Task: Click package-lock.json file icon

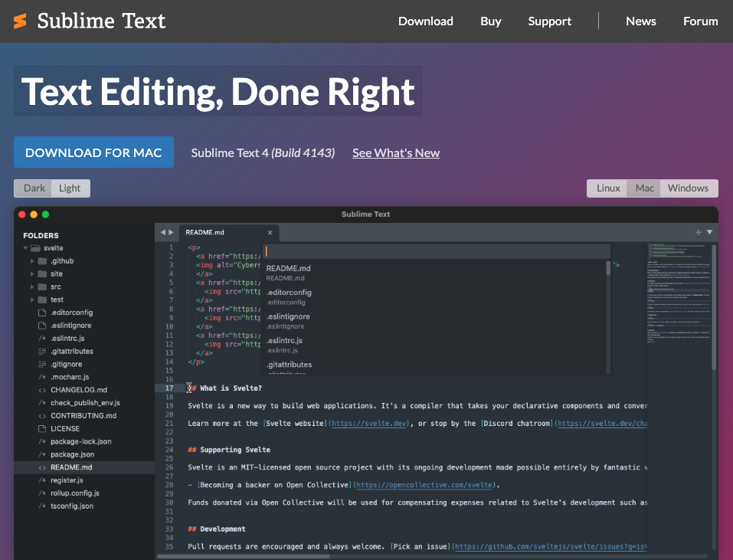Action: [x=42, y=441]
